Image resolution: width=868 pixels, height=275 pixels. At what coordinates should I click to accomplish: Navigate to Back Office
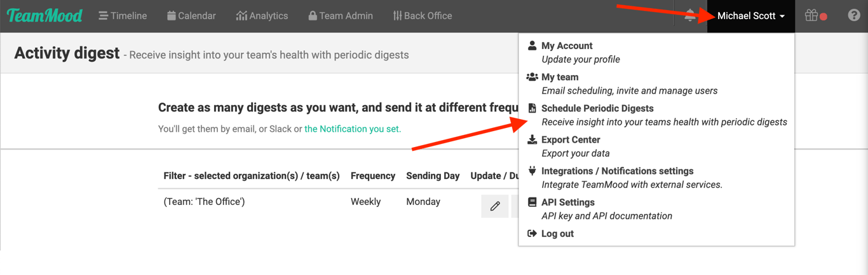tap(423, 16)
